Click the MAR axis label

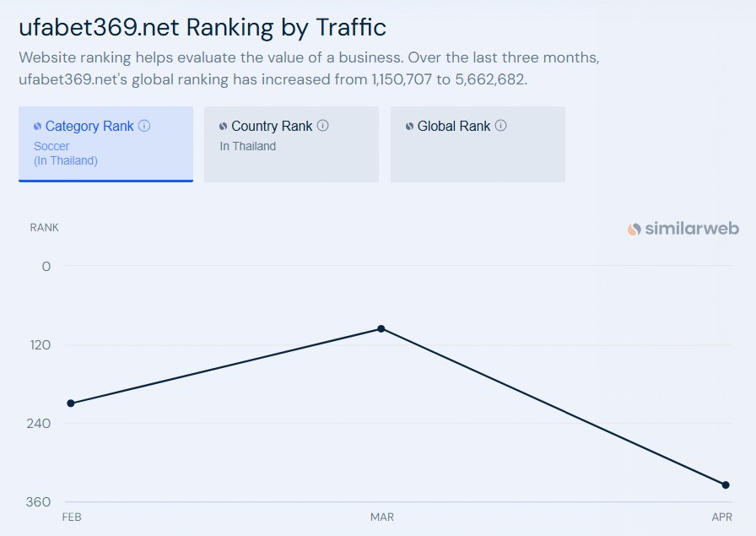pyautogui.click(x=382, y=517)
